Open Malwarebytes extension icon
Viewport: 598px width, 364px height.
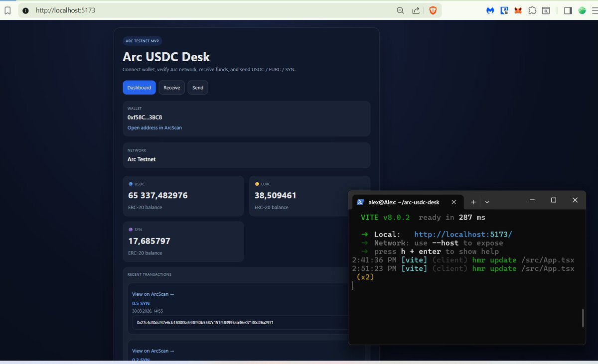point(490,10)
